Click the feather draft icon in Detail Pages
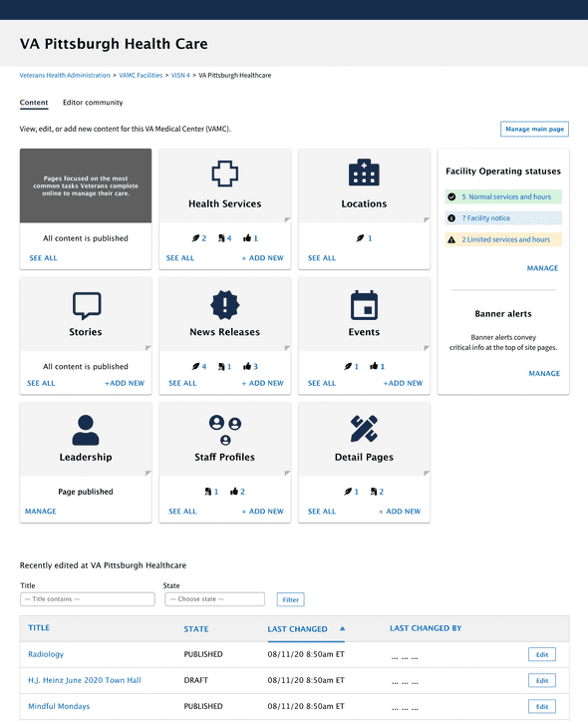This screenshot has height=721, width=588. pyautogui.click(x=348, y=492)
